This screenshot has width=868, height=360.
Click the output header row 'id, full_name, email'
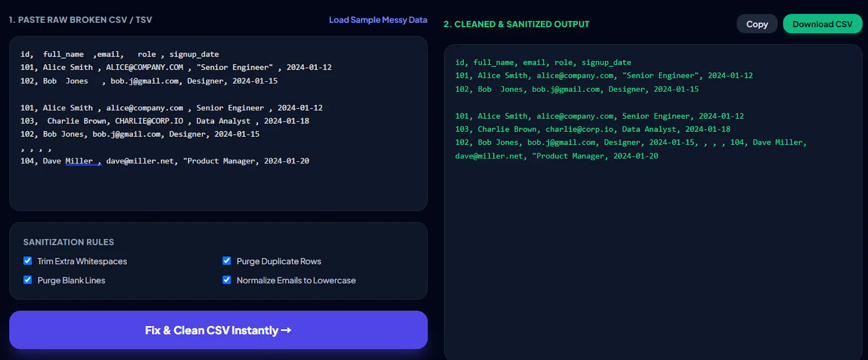[x=543, y=62]
